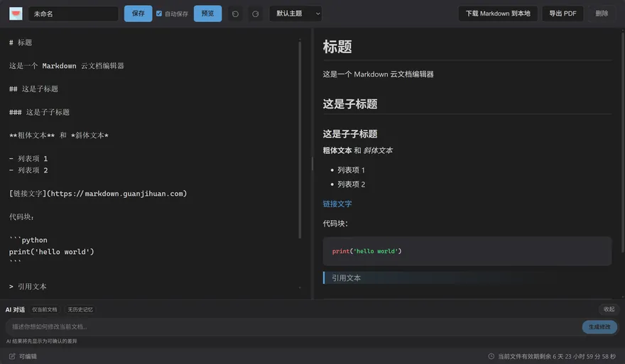Click the clock icon beside expiry time
Image resolution: width=625 pixels, height=364 pixels.
coord(491,356)
